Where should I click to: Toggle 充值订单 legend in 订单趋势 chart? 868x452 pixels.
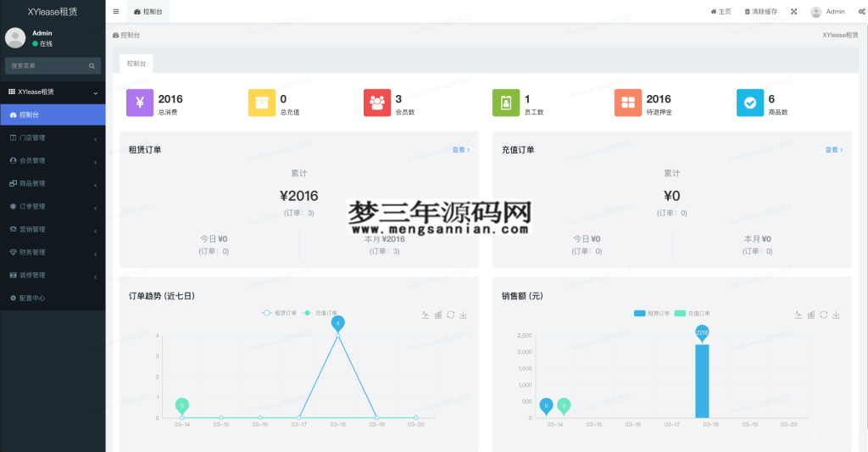tap(320, 313)
